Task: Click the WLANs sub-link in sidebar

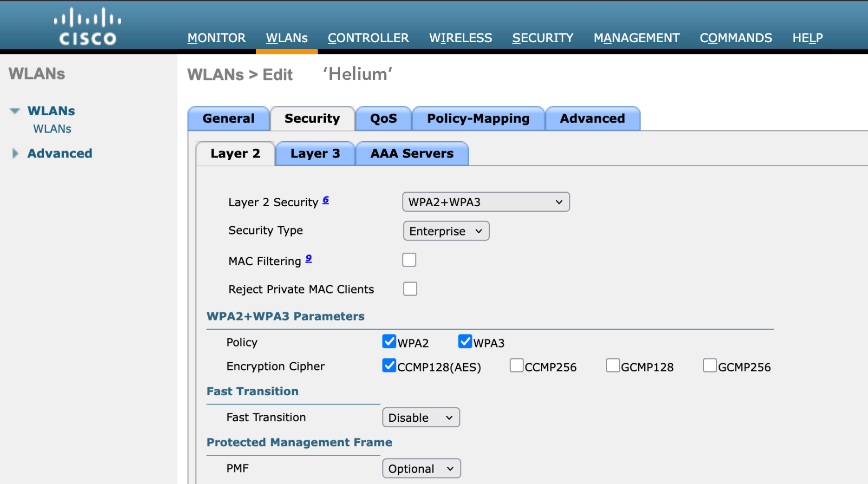Action: (x=52, y=129)
